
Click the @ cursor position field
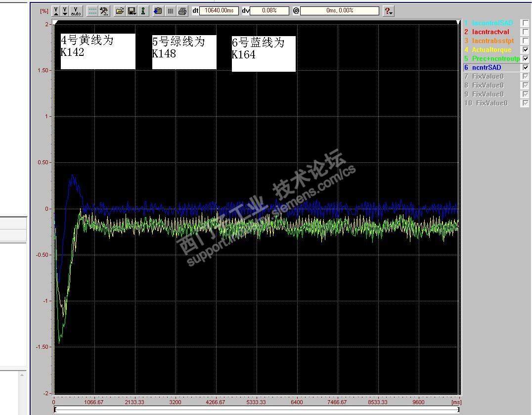click(340, 10)
